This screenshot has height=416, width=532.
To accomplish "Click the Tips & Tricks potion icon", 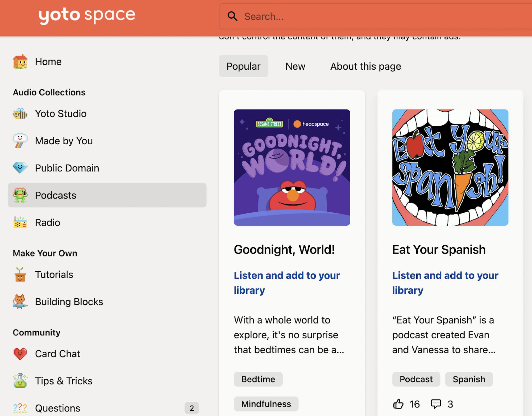I will coord(20,381).
